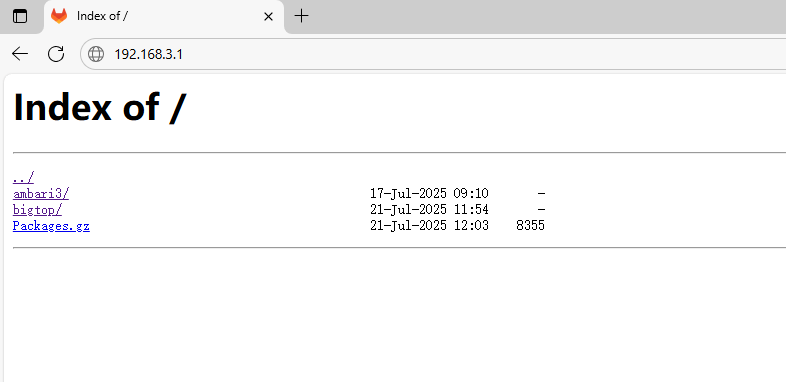This screenshot has width=786, height=382.
Task: Click the dash size entry in the bigtop row
Action: tap(541, 210)
